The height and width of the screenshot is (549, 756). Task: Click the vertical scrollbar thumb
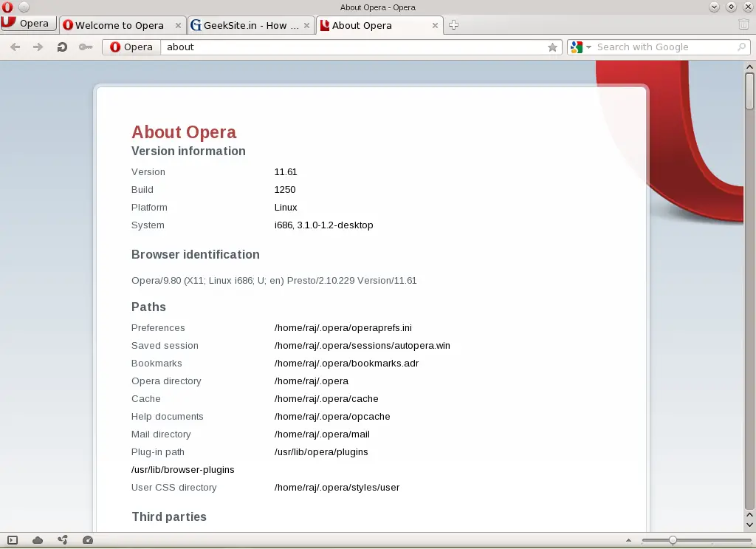(749, 91)
